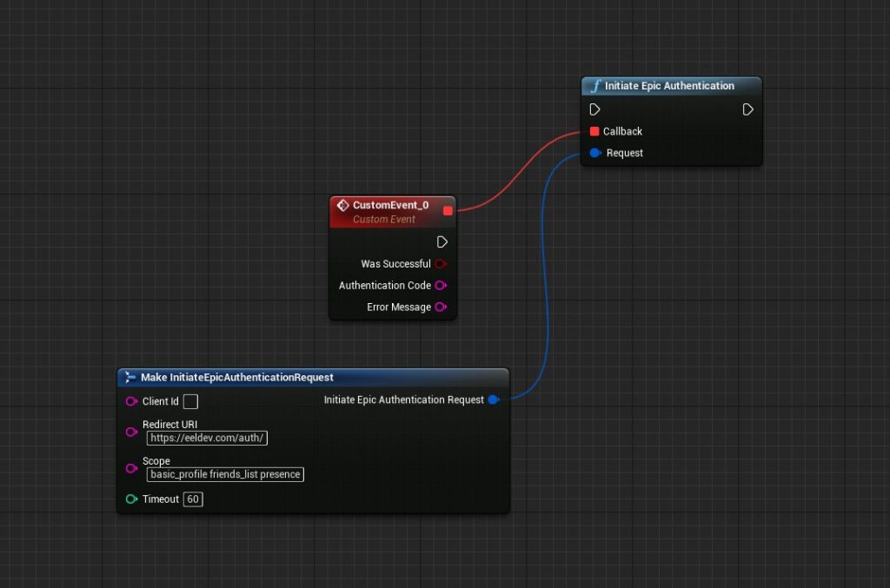Click CustomEvent_0 execution output pin
This screenshot has height=588, width=890.
click(x=442, y=241)
